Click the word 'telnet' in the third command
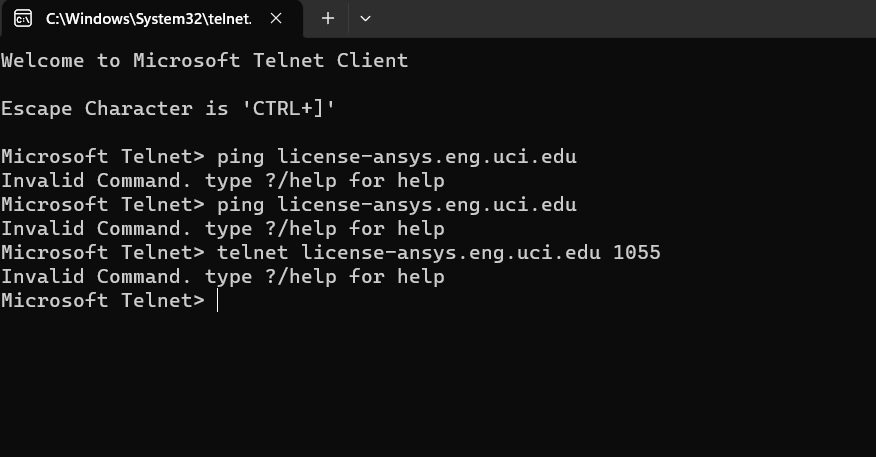The image size is (876, 457). tap(253, 253)
